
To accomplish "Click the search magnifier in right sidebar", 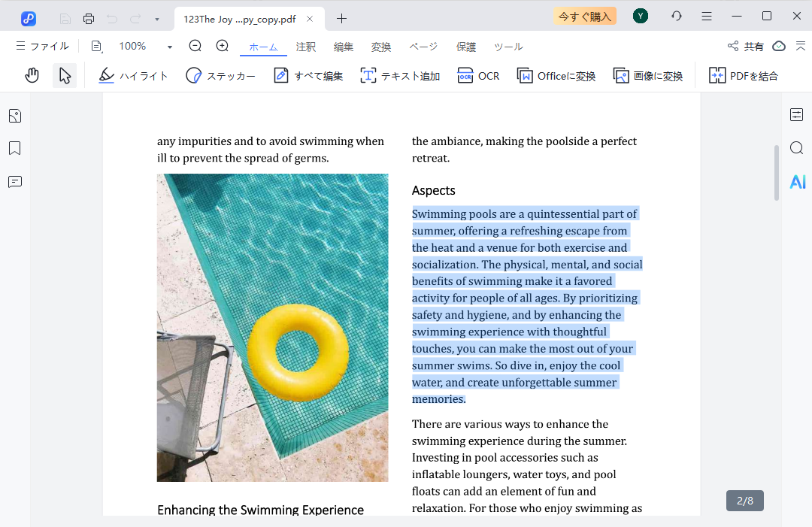I will click(797, 148).
